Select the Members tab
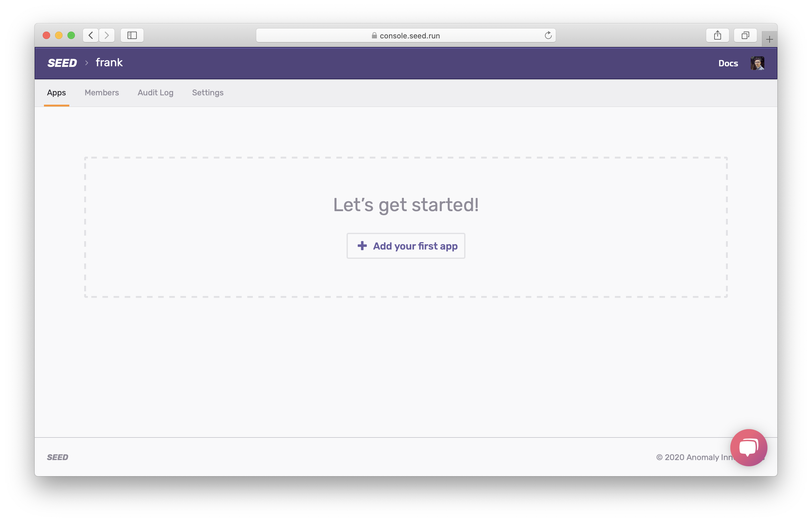This screenshot has width=812, height=522. click(102, 92)
